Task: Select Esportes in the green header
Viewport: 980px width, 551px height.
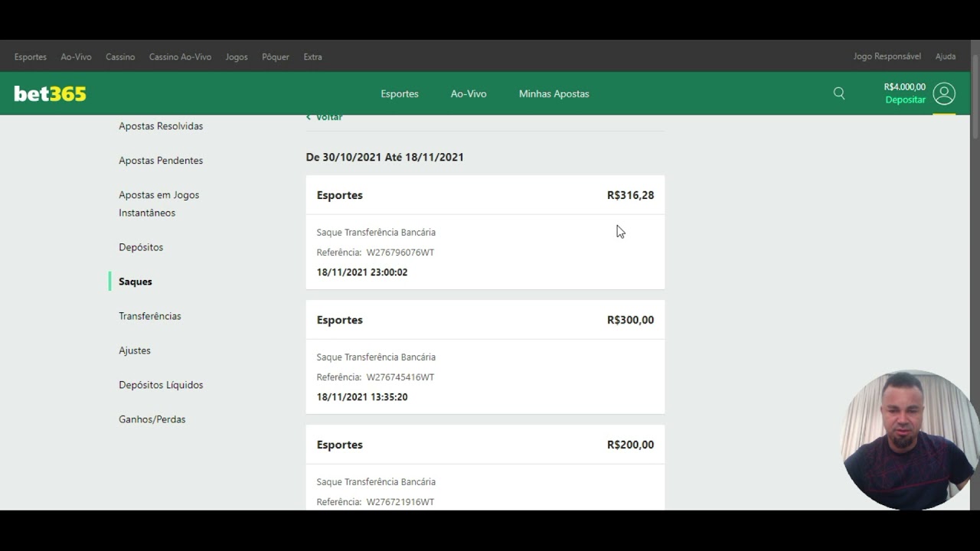Action: click(400, 93)
